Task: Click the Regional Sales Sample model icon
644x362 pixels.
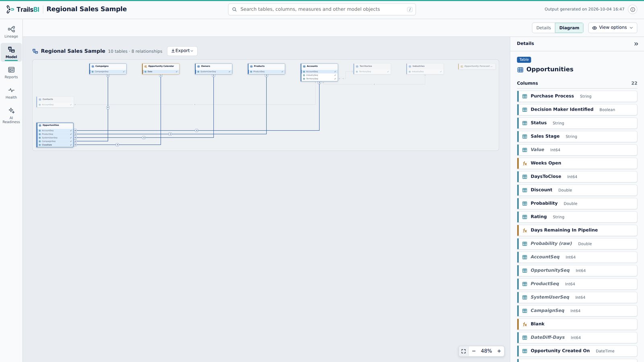Action: pyautogui.click(x=35, y=51)
